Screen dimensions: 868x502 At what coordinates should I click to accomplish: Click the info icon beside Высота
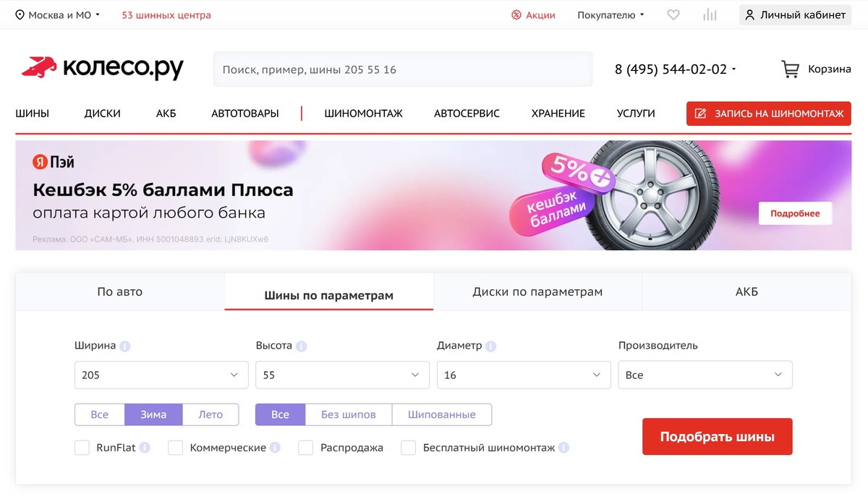pos(301,346)
